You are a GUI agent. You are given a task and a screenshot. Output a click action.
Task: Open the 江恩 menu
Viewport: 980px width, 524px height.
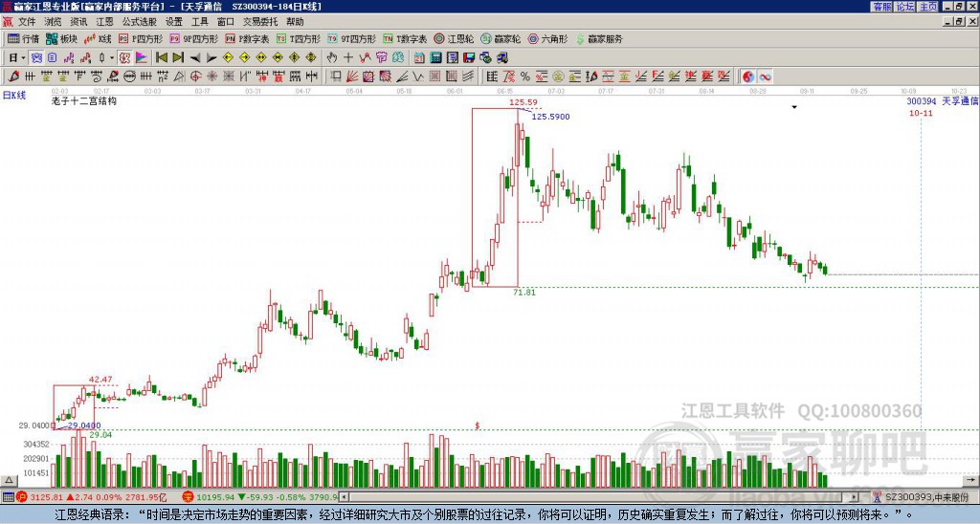(x=104, y=22)
